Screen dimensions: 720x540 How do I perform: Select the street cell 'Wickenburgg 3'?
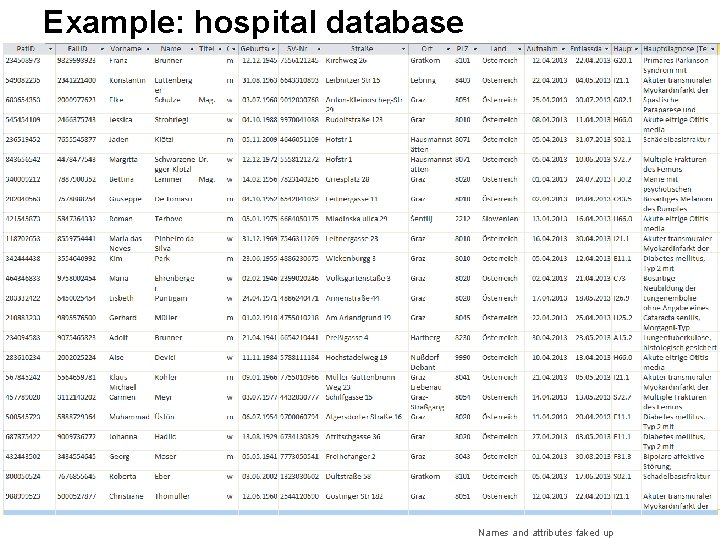click(350, 259)
